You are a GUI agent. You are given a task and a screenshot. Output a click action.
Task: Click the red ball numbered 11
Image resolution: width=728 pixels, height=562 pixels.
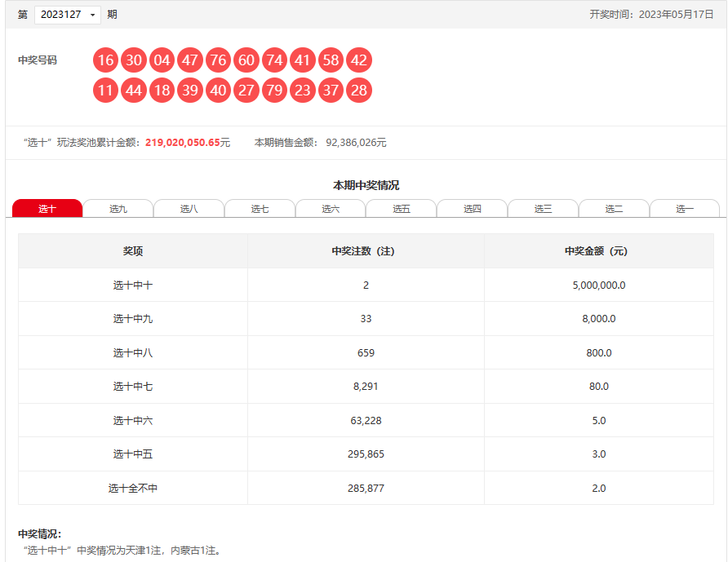pos(105,91)
